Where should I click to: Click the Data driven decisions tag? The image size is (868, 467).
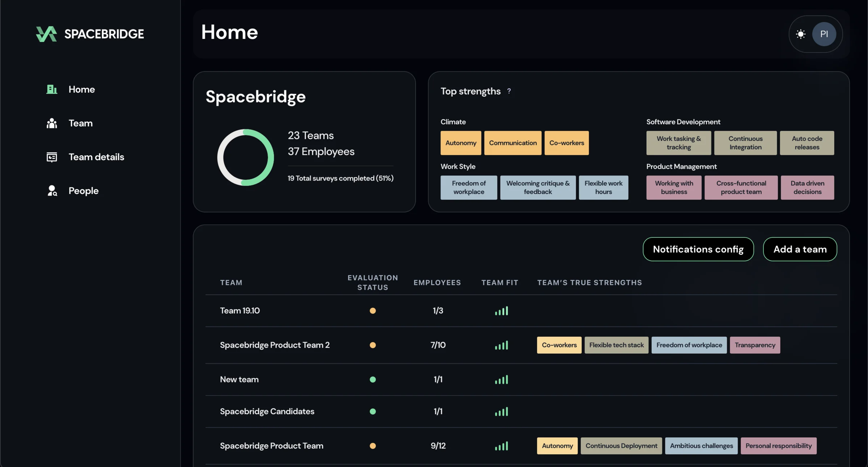tap(807, 188)
